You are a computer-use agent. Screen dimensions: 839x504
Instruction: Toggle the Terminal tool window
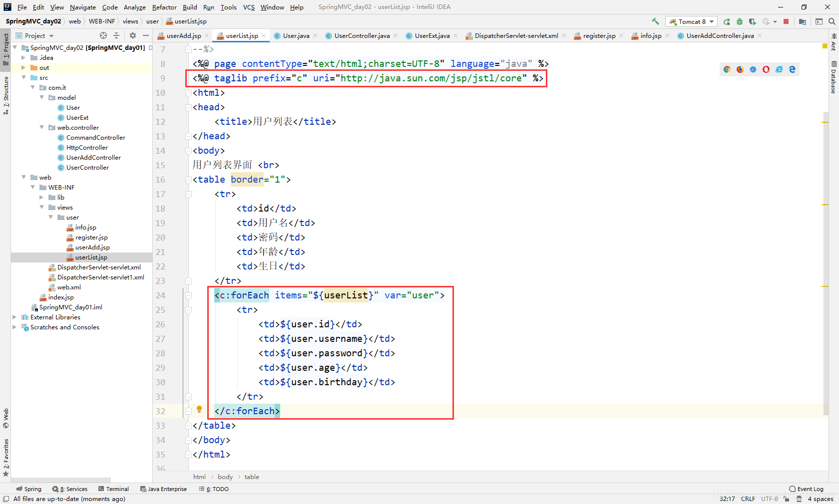click(113, 489)
